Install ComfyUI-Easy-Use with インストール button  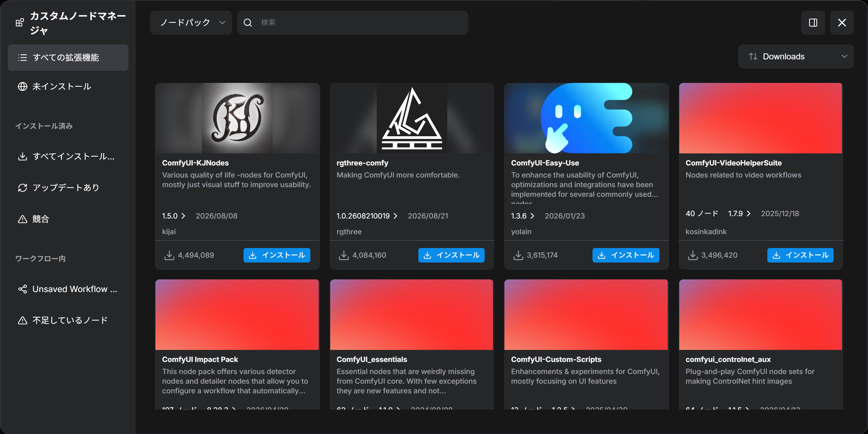[626, 255]
